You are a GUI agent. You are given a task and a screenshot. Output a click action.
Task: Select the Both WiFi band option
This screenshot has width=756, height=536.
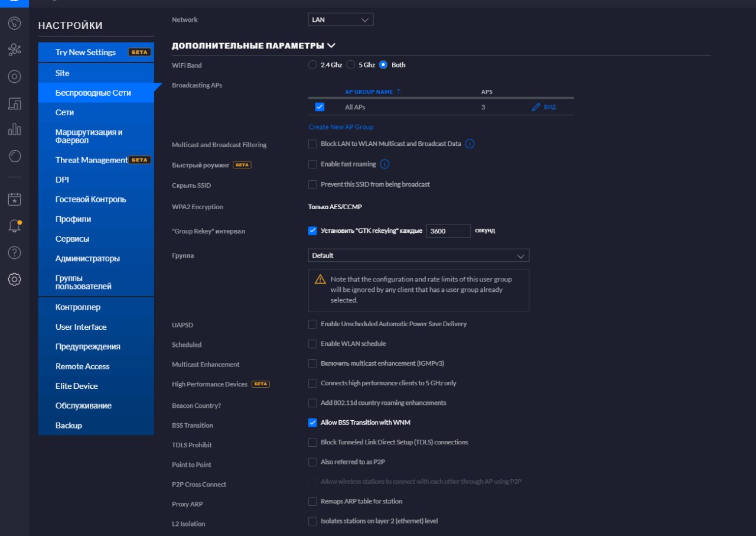point(383,65)
